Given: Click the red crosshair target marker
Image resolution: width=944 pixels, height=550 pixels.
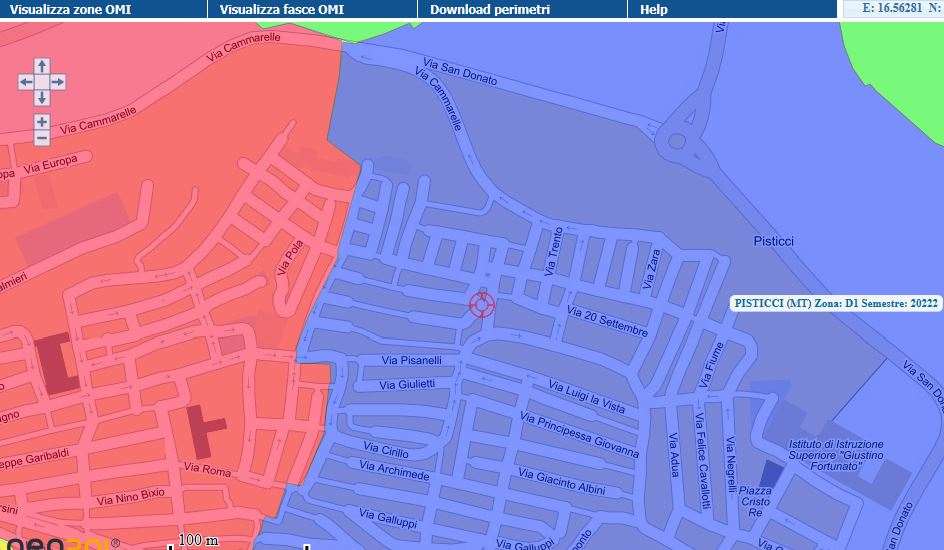Looking at the screenshot, I should 481,305.
